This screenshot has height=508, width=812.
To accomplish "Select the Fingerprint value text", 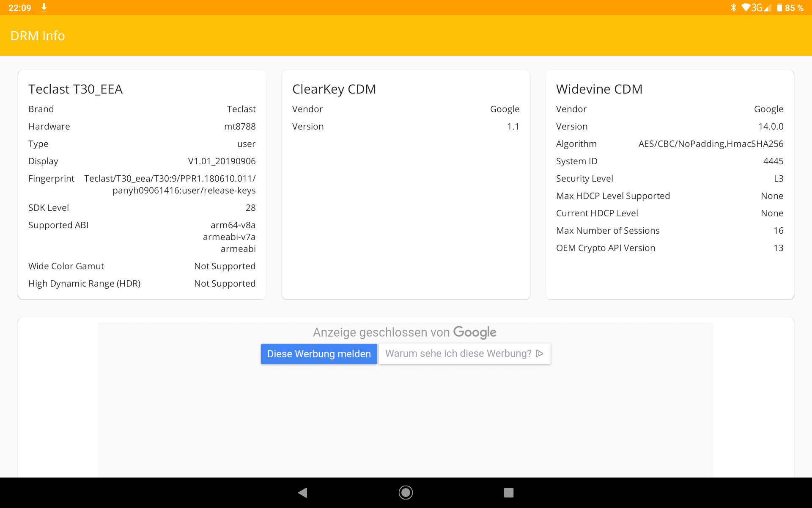I will (x=170, y=185).
